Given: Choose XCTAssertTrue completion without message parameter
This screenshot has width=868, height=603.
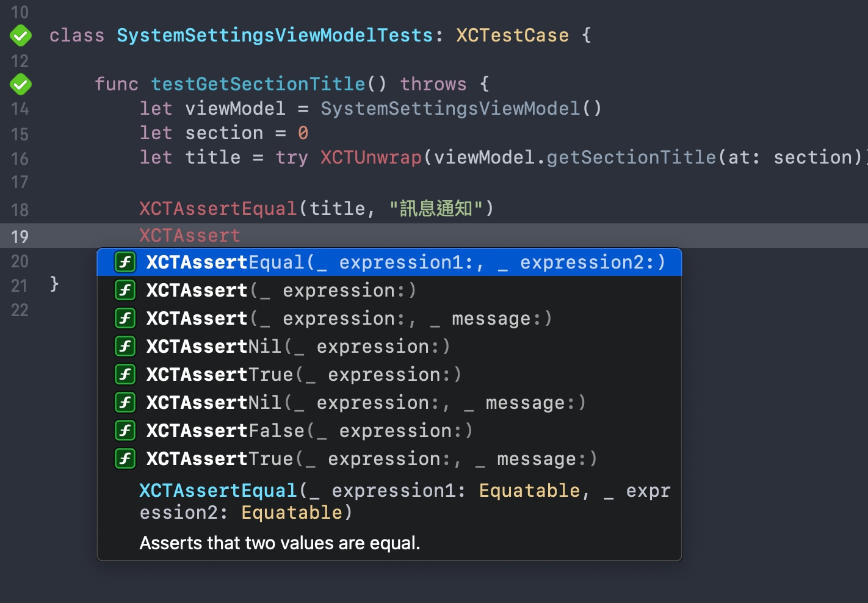Looking at the screenshot, I should [303, 375].
